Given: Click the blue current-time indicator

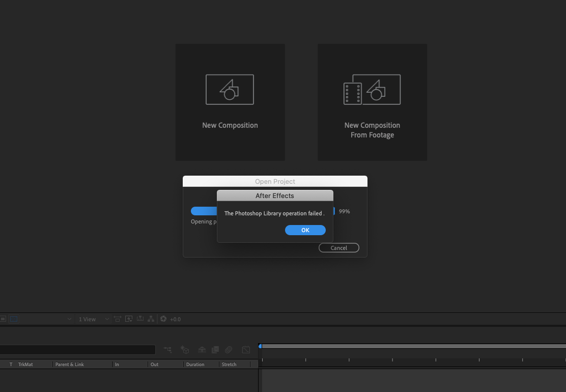Looking at the screenshot, I should point(260,346).
